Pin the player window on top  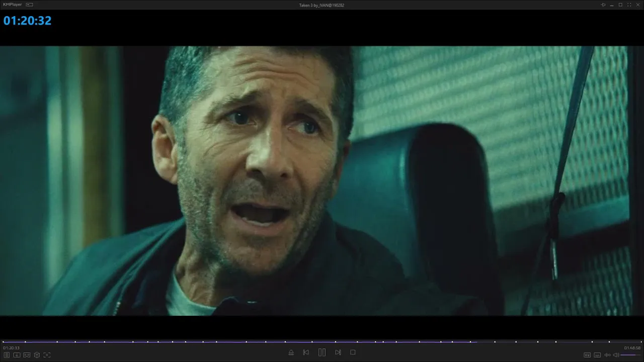[603, 5]
